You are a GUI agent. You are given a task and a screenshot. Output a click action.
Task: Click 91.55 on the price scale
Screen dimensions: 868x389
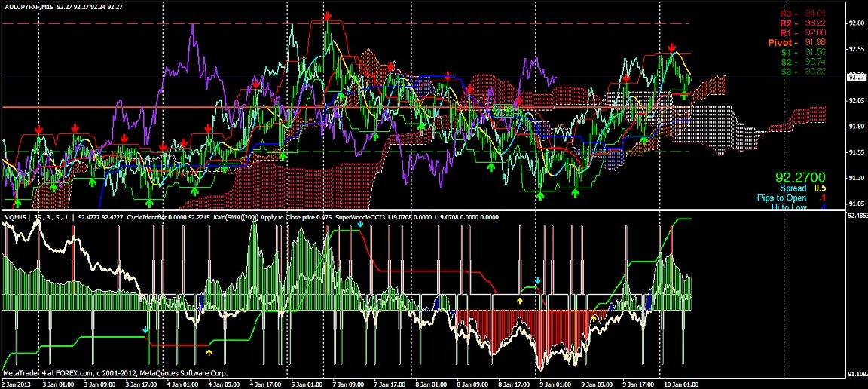[x=856, y=152]
